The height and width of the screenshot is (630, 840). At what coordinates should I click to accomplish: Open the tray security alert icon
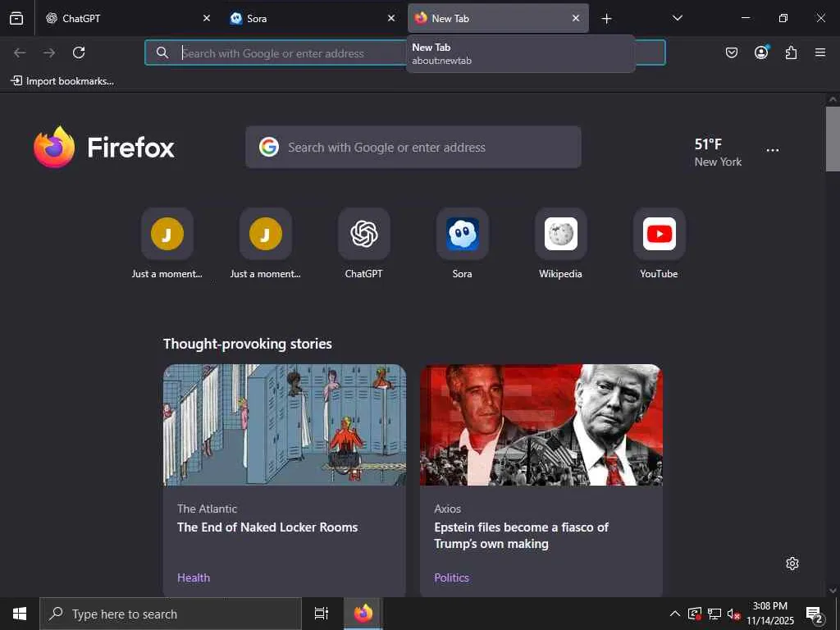point(694,614)
